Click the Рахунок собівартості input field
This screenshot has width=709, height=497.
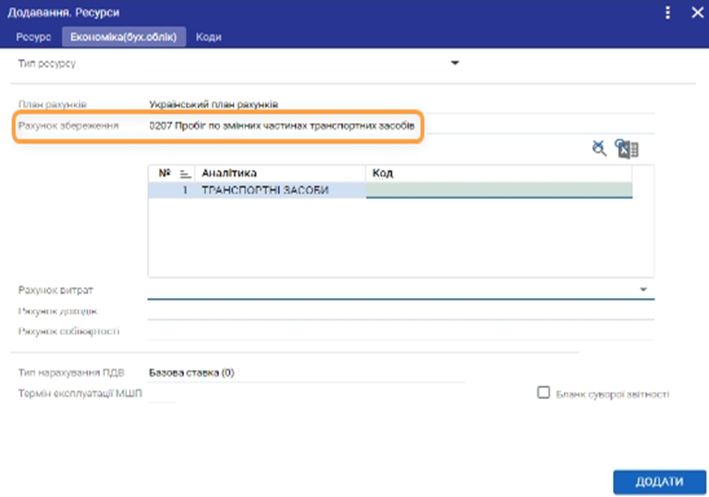pyautogui.click(x=400, y=331)
